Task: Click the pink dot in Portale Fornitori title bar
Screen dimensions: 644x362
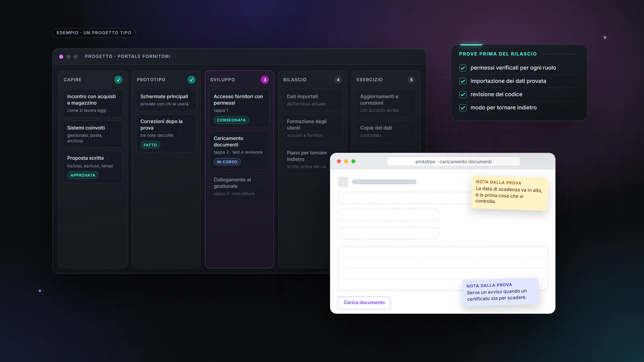Action: (x=61, y=57)
